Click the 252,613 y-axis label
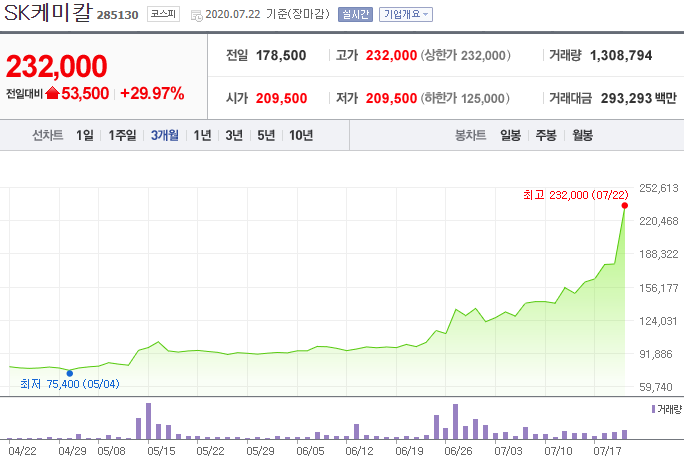 pyautogui.click(x=659, y=188)
